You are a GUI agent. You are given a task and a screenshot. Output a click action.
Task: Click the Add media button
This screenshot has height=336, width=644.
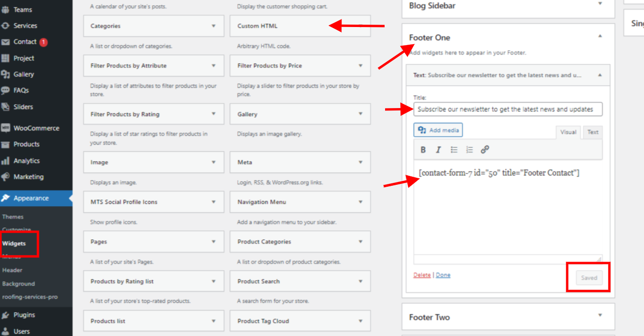coord(438,130)
